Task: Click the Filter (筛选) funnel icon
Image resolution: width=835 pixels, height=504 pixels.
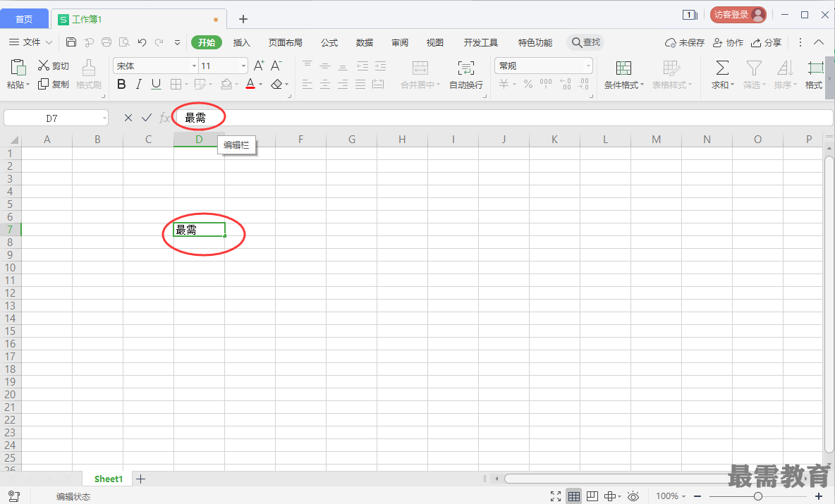Action: [753, 68]
